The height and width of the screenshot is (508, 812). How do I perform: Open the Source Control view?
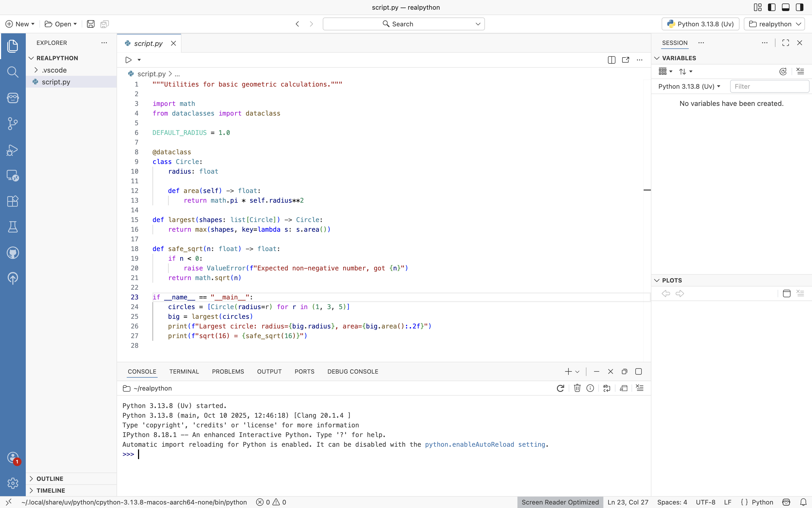click(x=13, y=124)
